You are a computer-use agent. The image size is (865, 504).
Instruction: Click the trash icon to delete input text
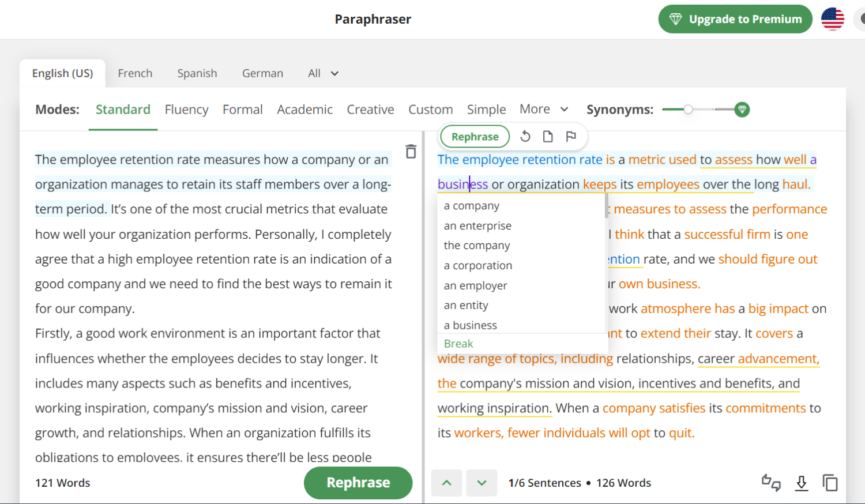tap(411, 152)
